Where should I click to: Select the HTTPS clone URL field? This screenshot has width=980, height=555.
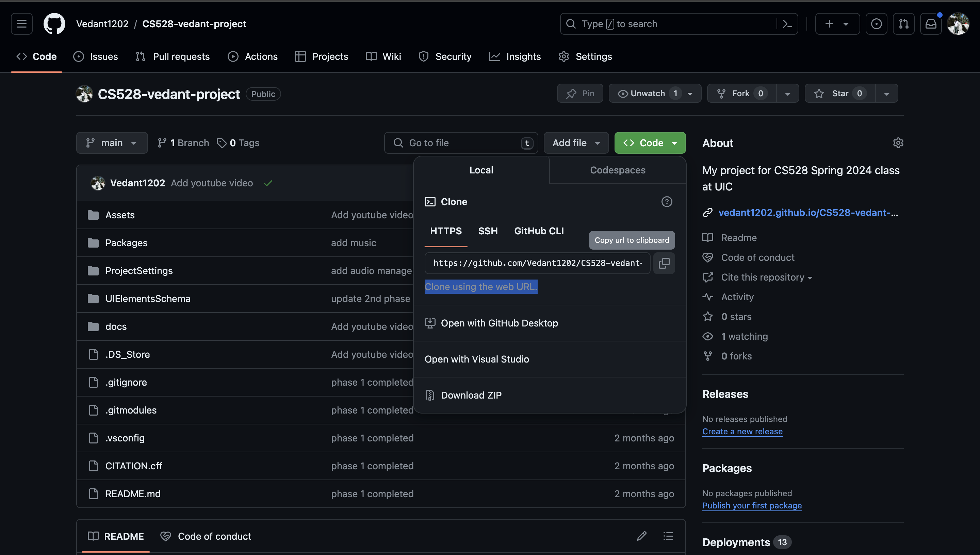tap(537, 263)
